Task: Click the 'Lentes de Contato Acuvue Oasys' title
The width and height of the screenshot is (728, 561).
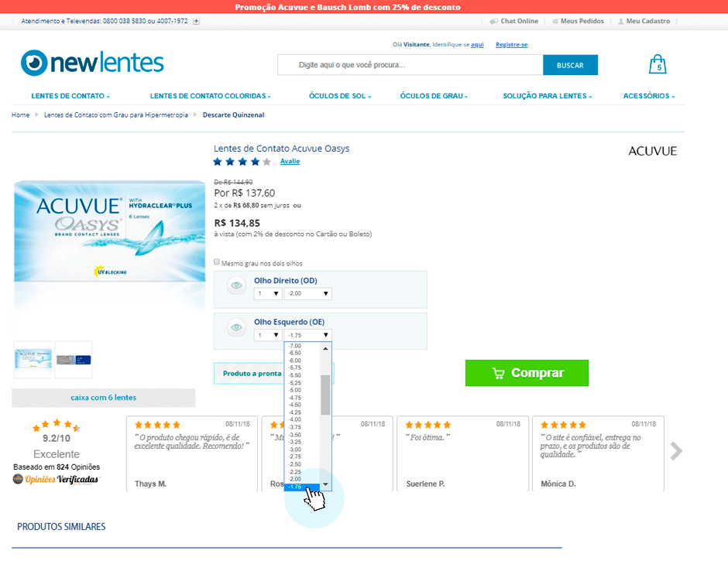Action: click(281, 149)
